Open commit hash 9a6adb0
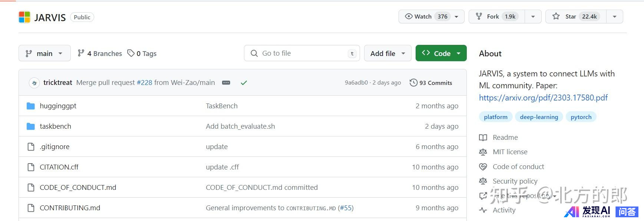 pyautogui.click(x=356, y=83)
